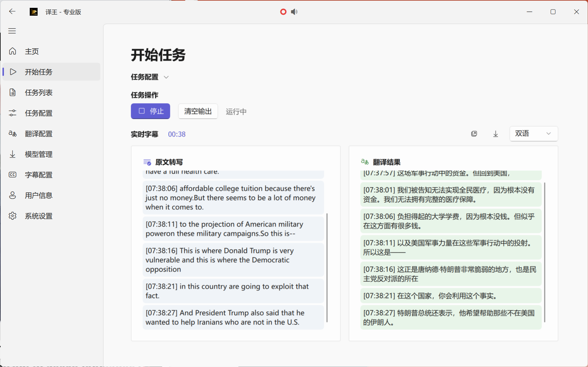Click the back arrow in title bar

[x=12, y=12]
